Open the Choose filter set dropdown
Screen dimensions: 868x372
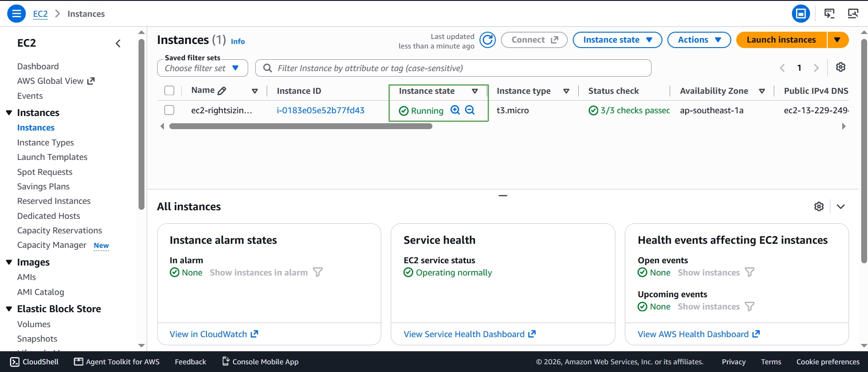click(x=202, y=68)
